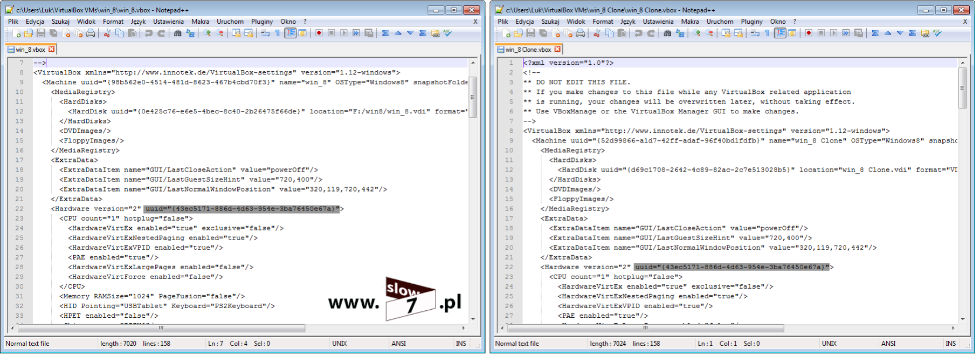Click Memory RAMSize line in win_8.vbox window
The height and width of the screenshot is (355, 980).
point(152,296)
